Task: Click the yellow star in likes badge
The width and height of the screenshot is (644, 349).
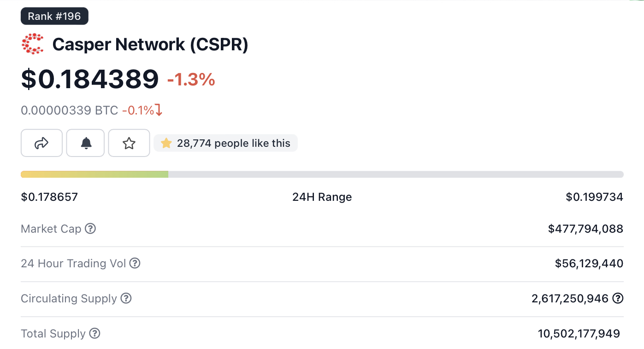Action: point(166,143)
